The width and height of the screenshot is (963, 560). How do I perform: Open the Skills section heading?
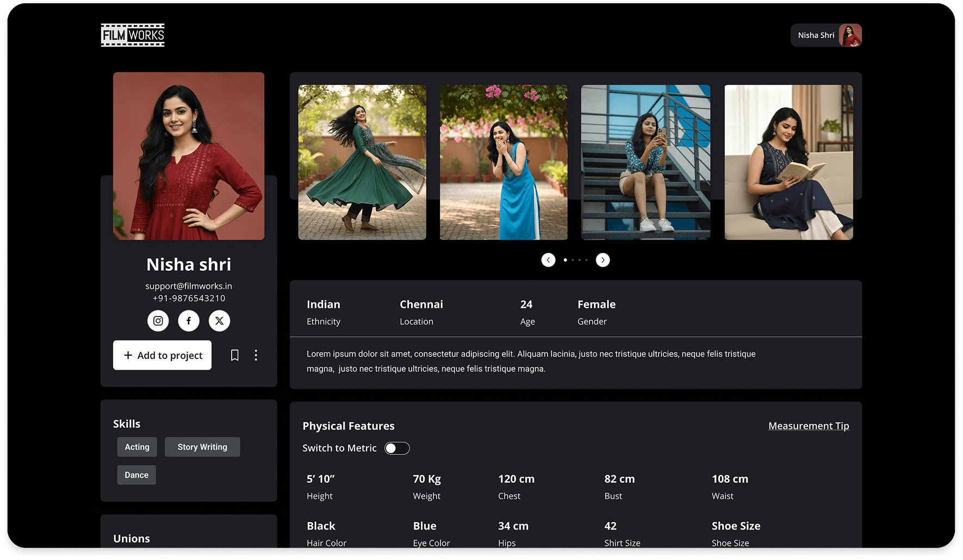(x=127, y=423)
